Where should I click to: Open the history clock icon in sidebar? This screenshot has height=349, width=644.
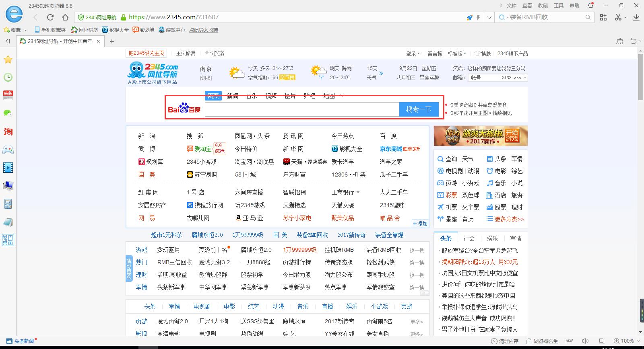tap(8, 77)
